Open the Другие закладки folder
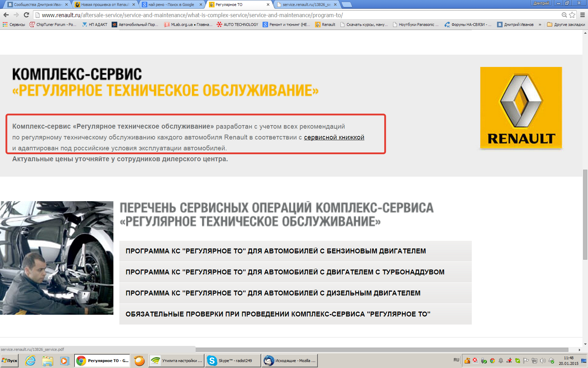The height and width of the screenshot is (368, 588). (x=566, y=25)
